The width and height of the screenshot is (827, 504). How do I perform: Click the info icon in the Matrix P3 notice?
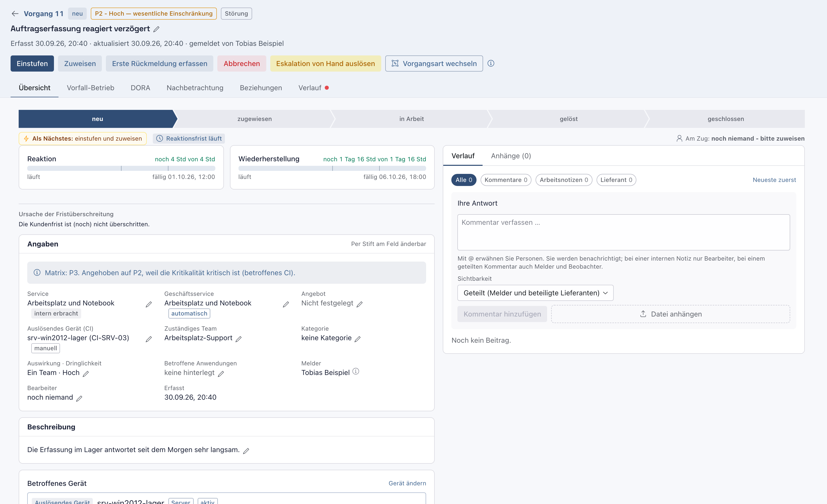37,273
